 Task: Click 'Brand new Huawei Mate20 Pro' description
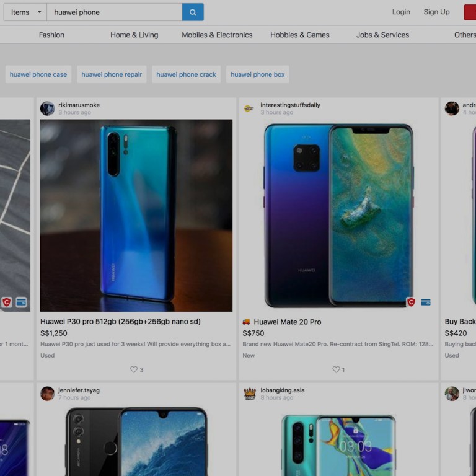338,344
